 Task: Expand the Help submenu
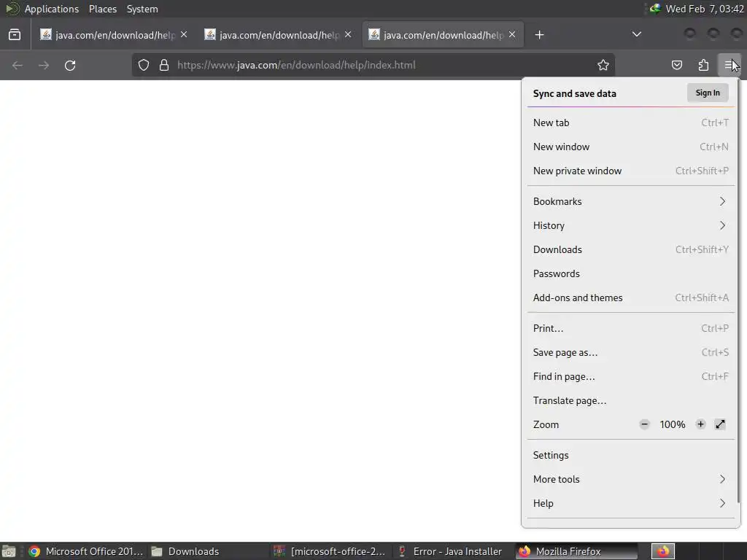[x=631, y=503]
